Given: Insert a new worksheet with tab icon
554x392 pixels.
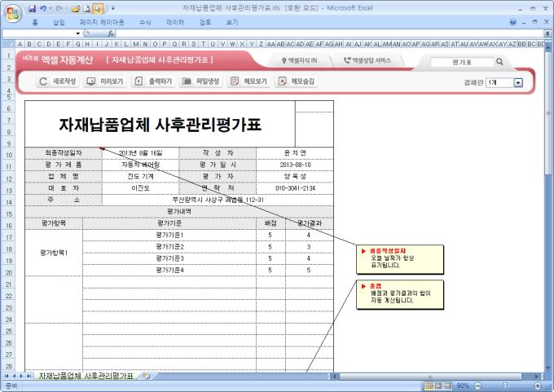Looking at the screenshot, I should coord(147,376).
